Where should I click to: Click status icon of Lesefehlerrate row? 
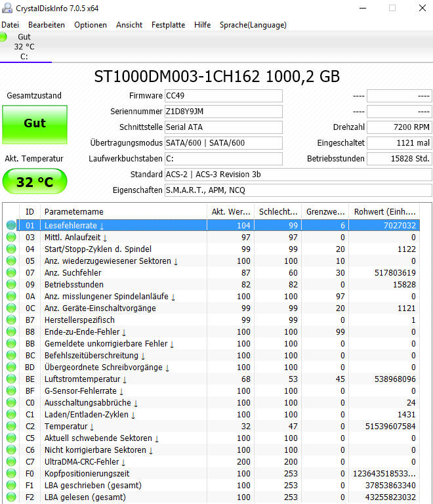[11, 225]
